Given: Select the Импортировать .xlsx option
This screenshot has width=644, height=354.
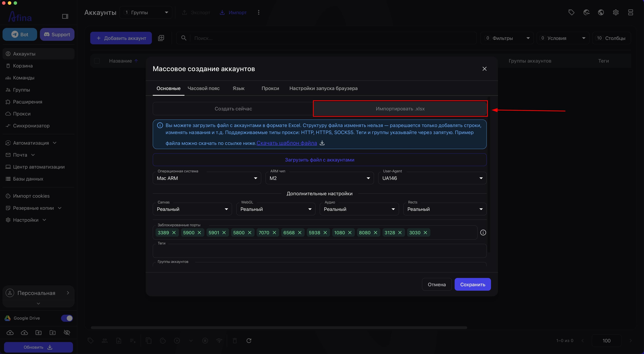Looking at the screenshot, I should [x=400, y=109].
